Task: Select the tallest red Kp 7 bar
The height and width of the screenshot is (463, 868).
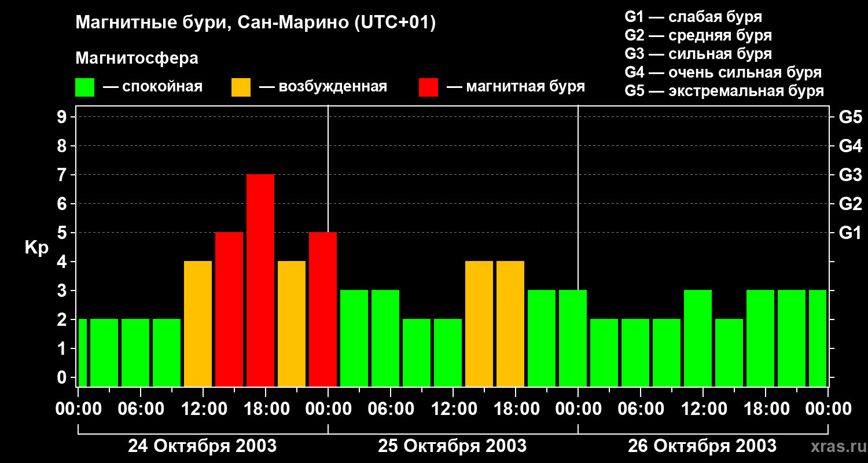Action: [x=260, y=280]
